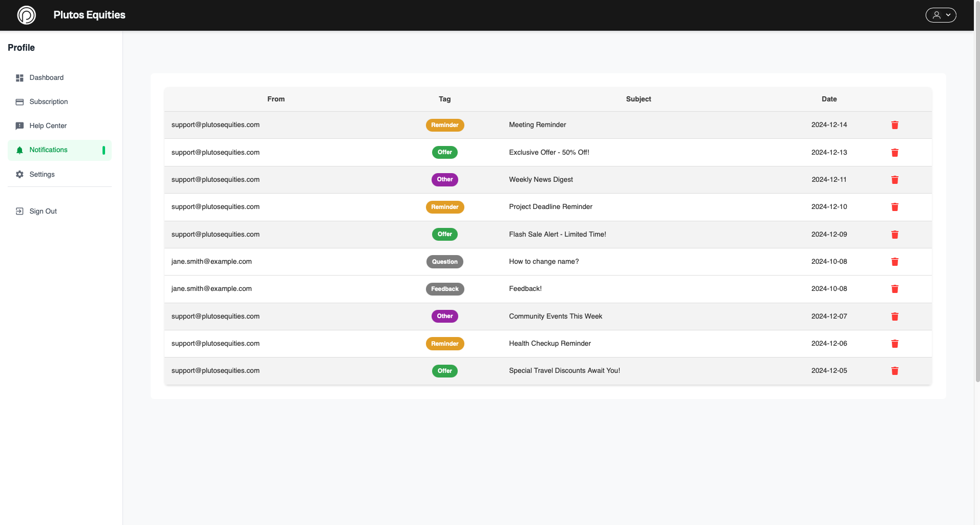Select the Notifications sidebar menu item
The image size is (980, 525).
click(49, 150)
